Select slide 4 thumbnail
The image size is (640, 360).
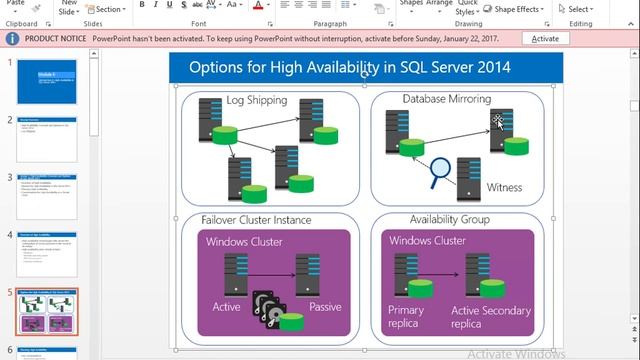pos(47,255)
